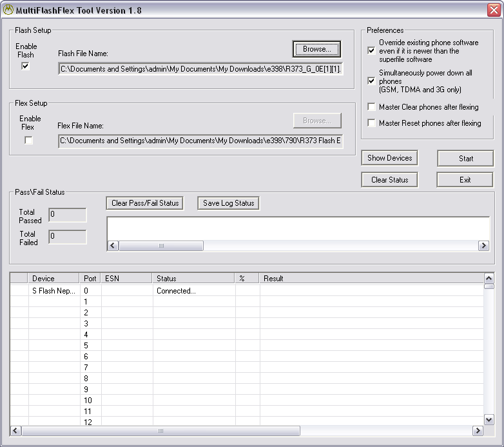Uncheck Simultaneously power down all phones
The height and width of the screenshot is (447, 504).
pos(371,81)
